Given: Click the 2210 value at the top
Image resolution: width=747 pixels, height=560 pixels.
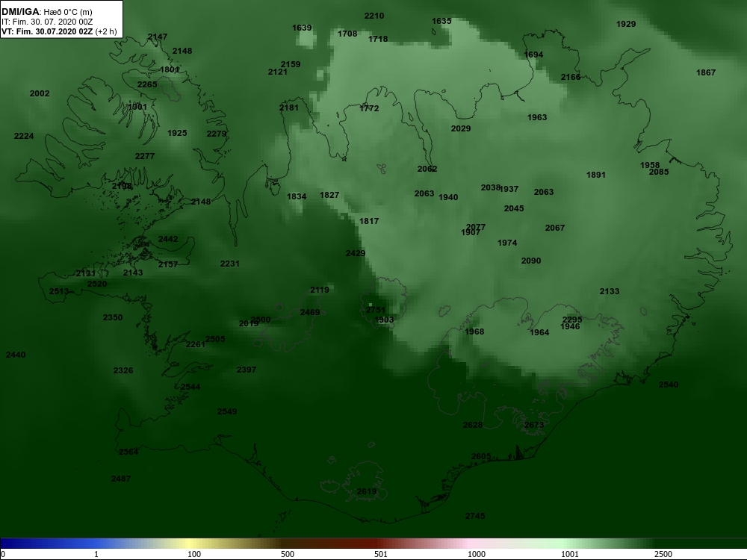Looking at the screenshot, I should [x=374, y=16].
